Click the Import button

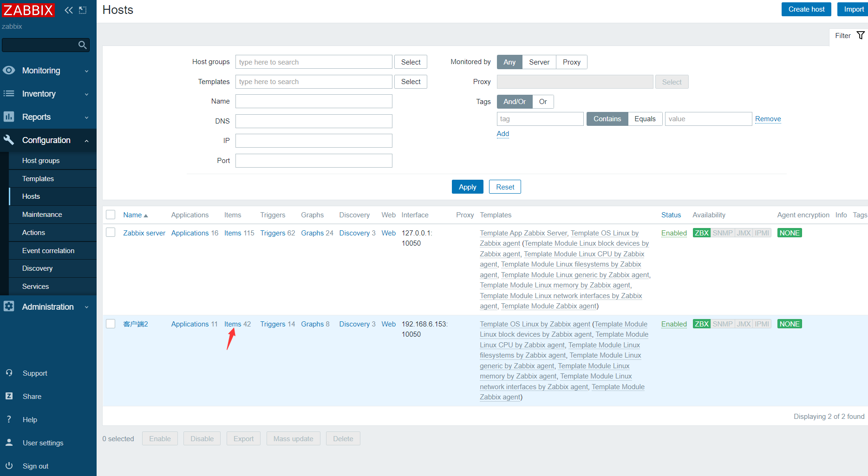tap(854, 9)
